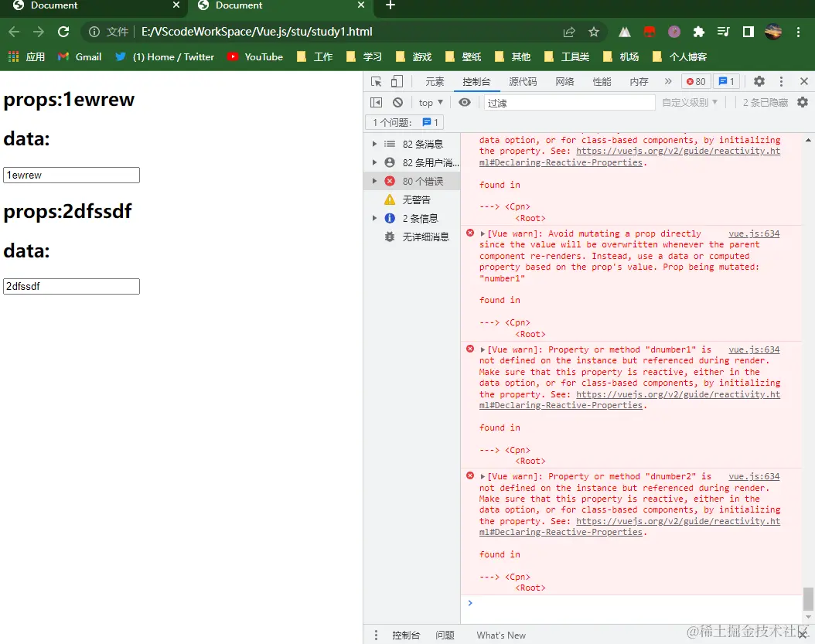Expand the dnumber1 not defined error
This screenshot has width=815, height=644.
483,349
